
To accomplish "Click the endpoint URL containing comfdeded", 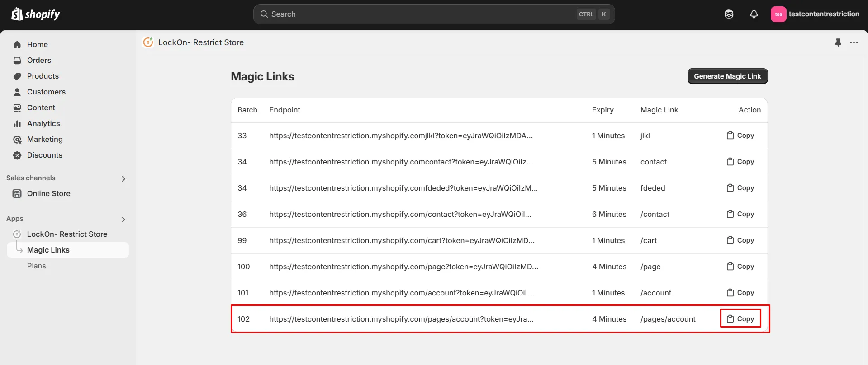I will 403,188.
